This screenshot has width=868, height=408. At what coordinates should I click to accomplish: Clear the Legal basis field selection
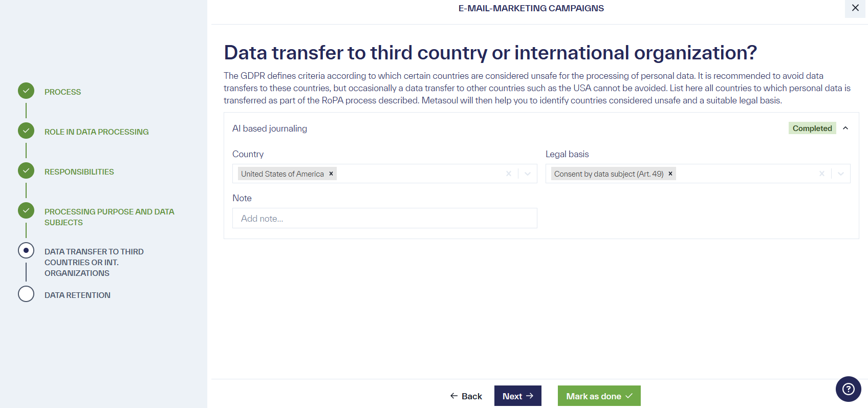821,174
